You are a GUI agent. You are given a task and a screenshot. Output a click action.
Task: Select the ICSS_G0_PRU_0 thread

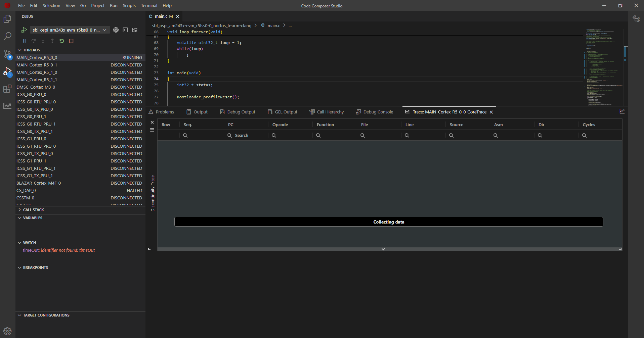[81, 95]
